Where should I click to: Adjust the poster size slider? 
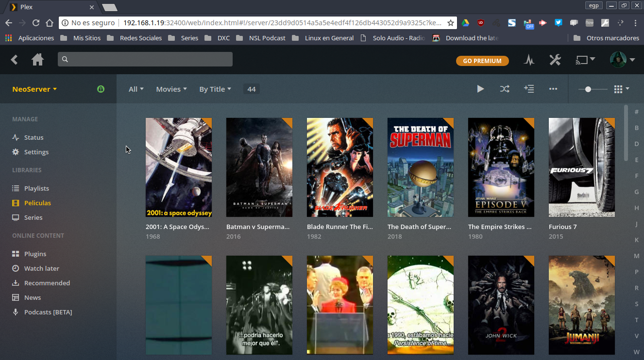point(588,89)
